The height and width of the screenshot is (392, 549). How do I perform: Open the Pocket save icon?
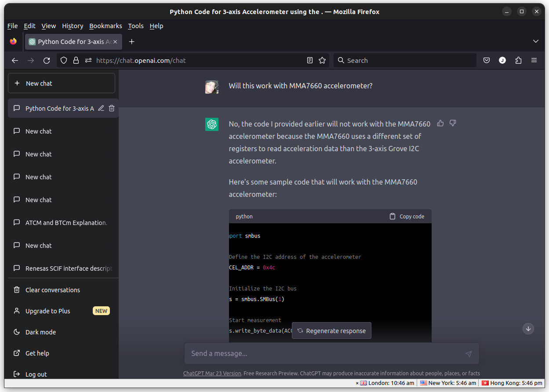click(487, 61)
